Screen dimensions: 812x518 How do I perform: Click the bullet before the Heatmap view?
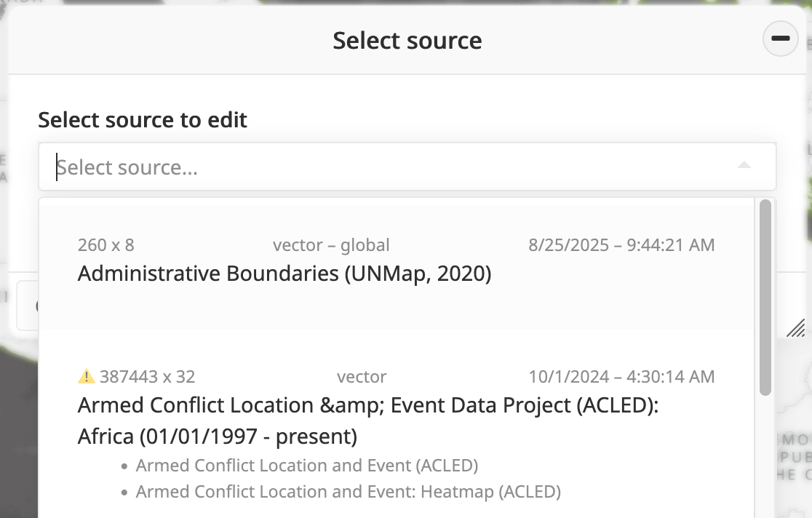126,493
